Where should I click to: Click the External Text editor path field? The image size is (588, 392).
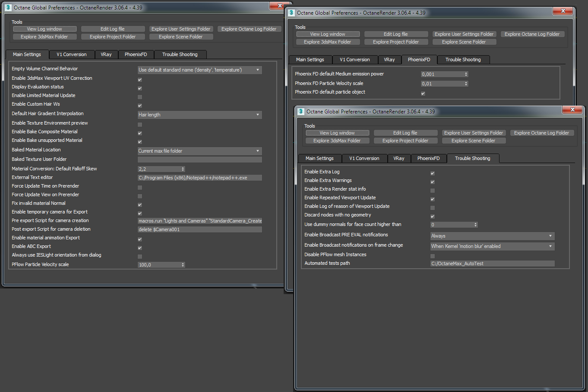coord(199,178)
